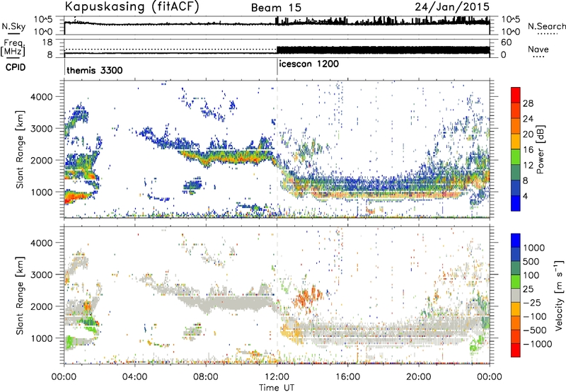Viewport: 566px width, 392px height.
Task: Click the "24" power colorbar label
Action: 528,119
